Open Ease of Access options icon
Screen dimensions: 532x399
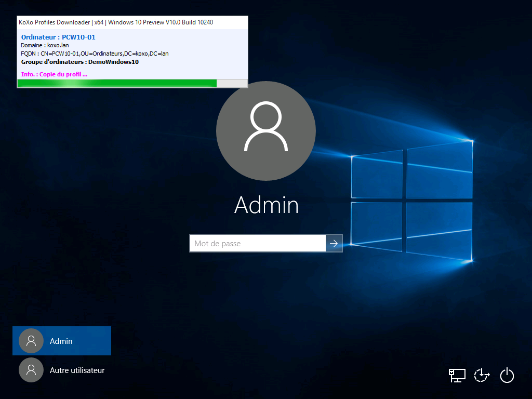click(x=482, y=375)
